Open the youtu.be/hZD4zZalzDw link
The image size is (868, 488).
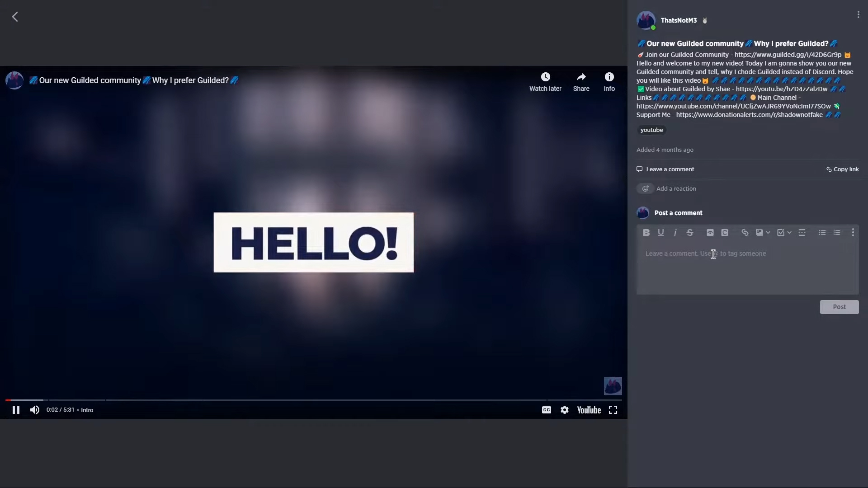point(782,89)
